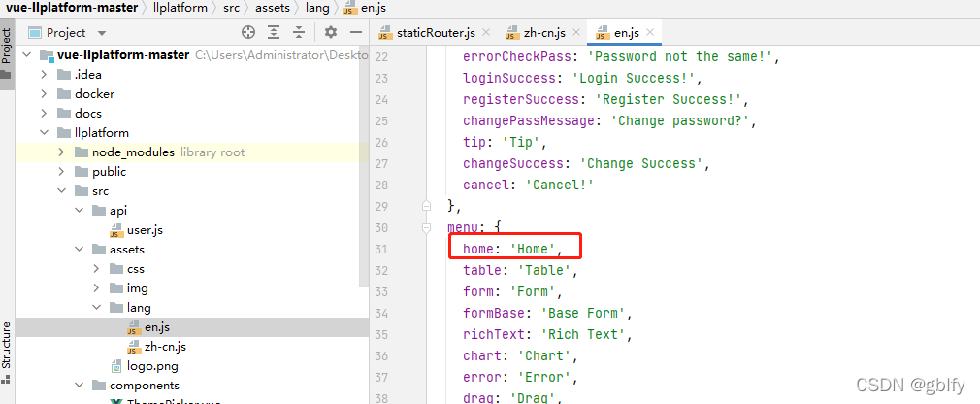
Task: Expand the img folder
Action: tap(96, 288)
